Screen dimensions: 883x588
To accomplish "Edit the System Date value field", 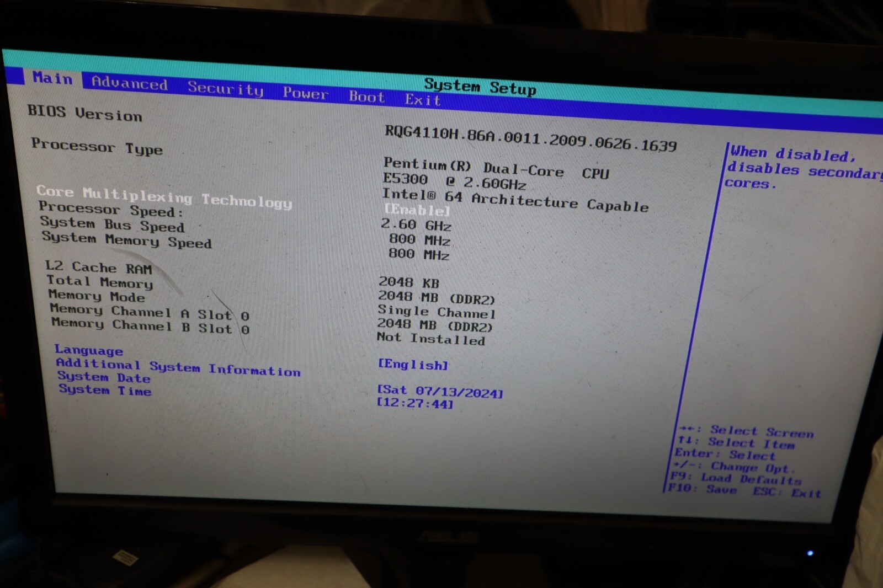I will 440,391.
